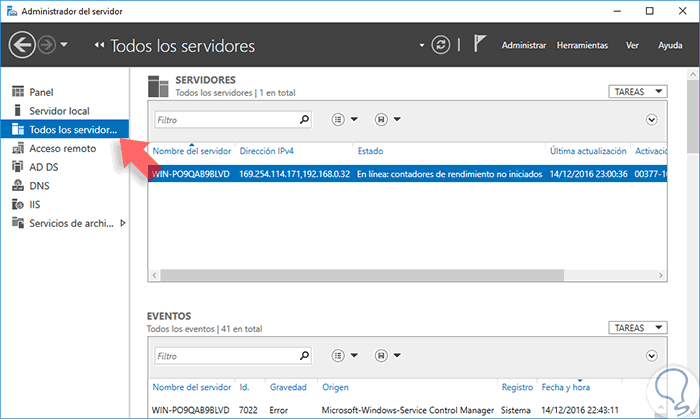
Task: Expand Servicios de archivos submenu arrow
Action: [123, 223]
